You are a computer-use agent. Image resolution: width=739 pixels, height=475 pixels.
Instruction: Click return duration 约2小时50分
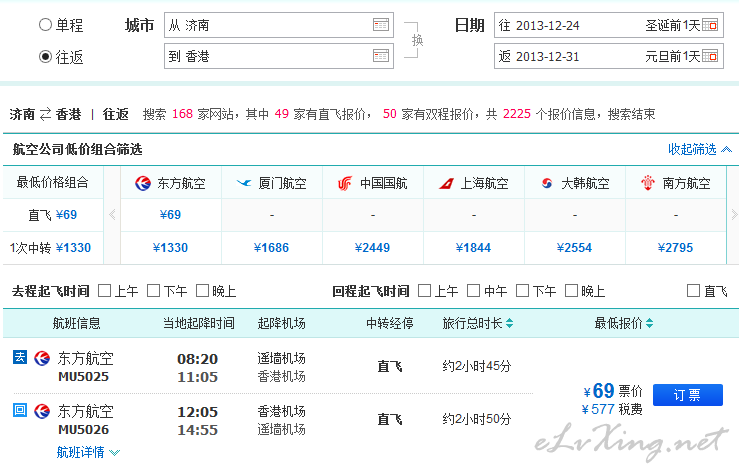click(x=477, y=418)
